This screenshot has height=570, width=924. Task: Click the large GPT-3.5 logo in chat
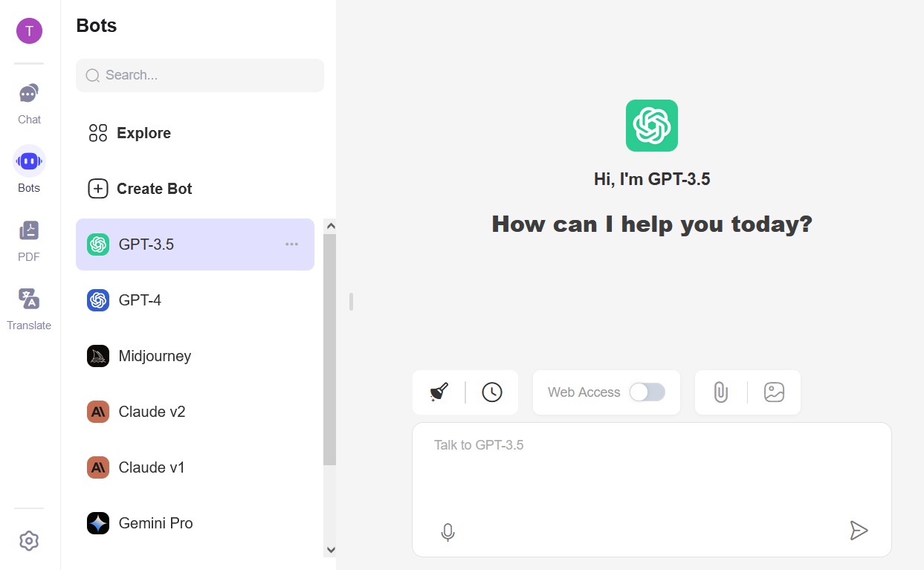pos(652,126)
